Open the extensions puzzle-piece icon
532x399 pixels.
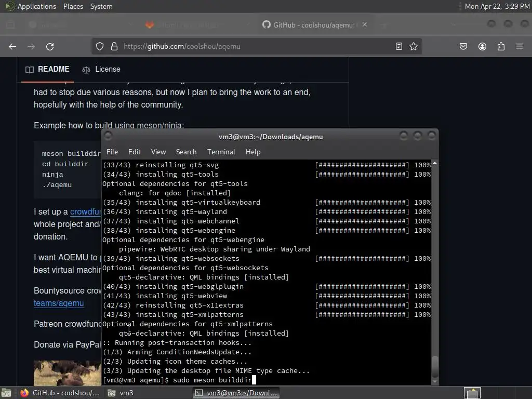(501, 46)
